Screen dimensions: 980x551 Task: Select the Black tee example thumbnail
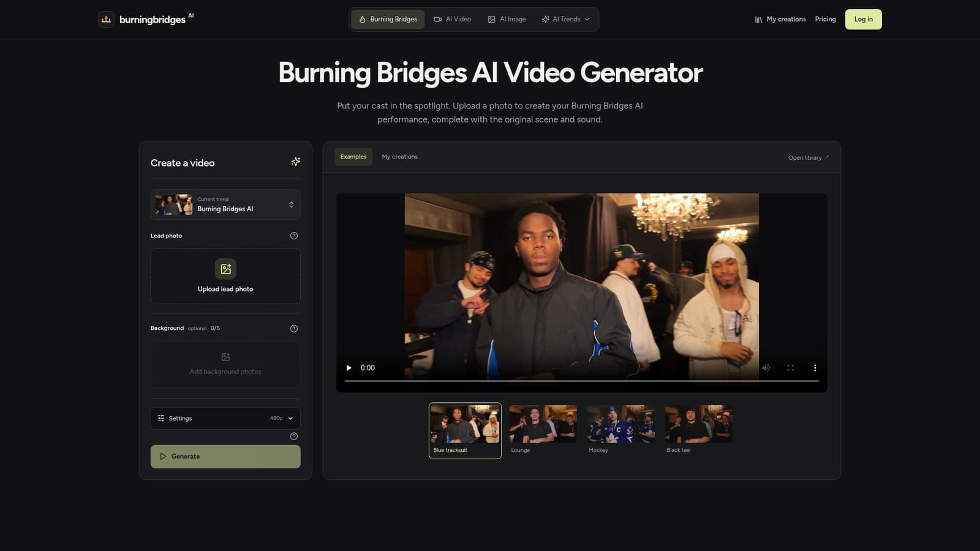click(698, 430)
